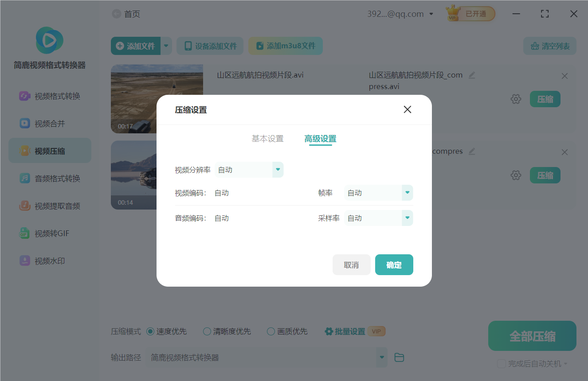Click the rename pencil next to the output filename

point(471,75)
